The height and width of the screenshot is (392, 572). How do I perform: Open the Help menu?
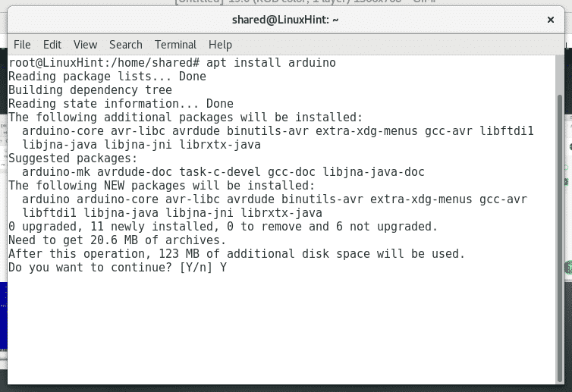pos(220,45)
